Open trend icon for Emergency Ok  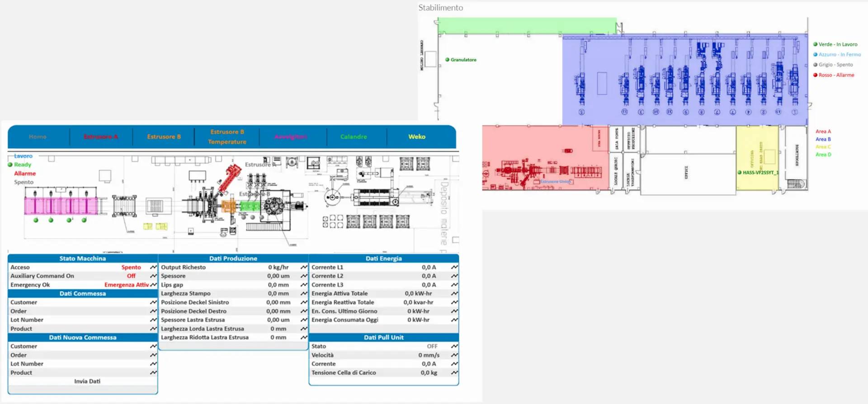[153, 285]
